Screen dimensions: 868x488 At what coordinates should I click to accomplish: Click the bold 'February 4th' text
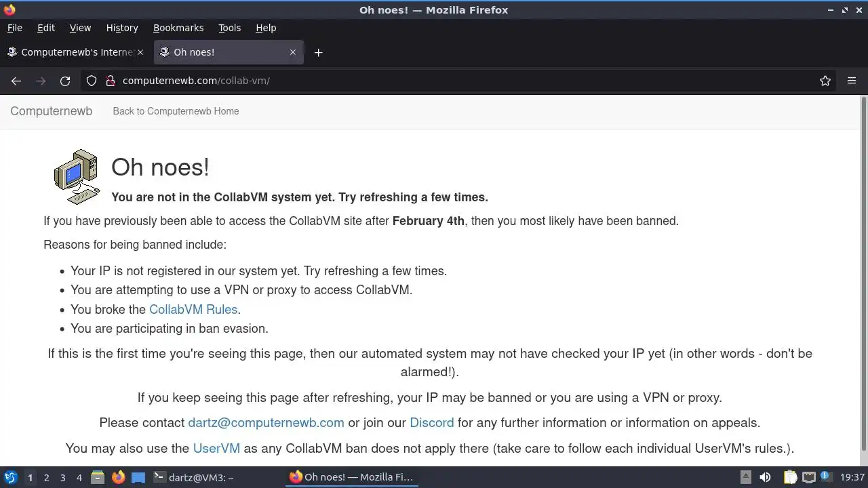click(429, 220)
